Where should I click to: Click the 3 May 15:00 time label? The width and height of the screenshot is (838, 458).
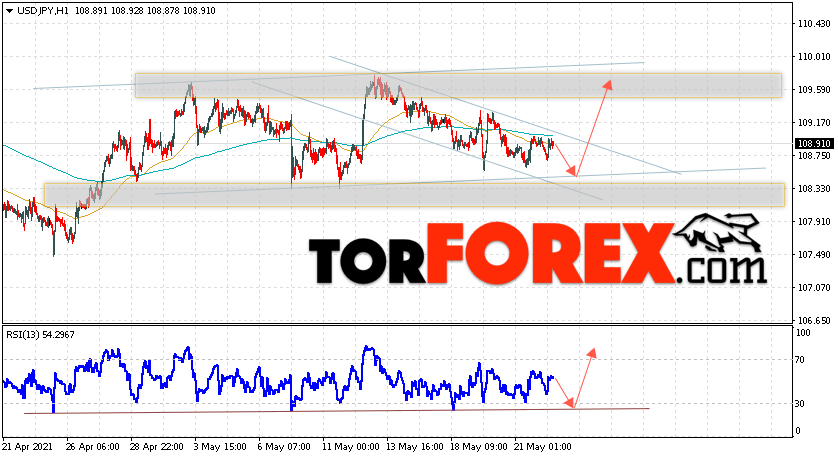(x=220, y=447)
